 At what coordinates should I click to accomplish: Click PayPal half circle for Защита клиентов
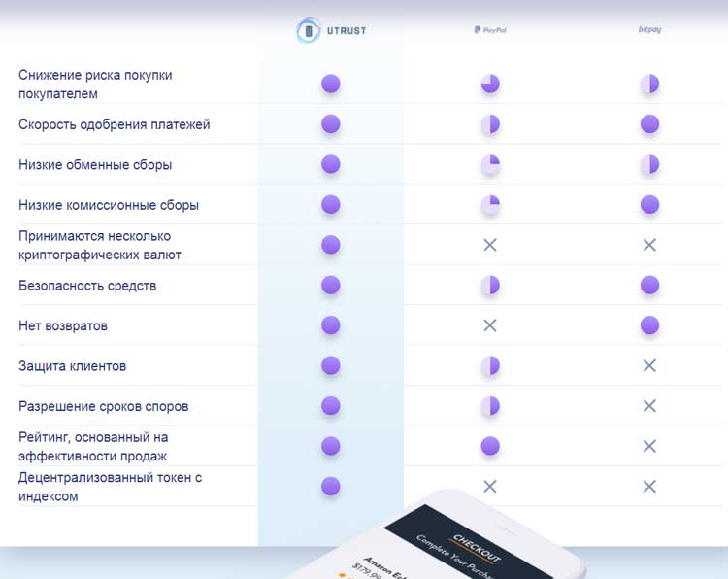click(490, 365)
